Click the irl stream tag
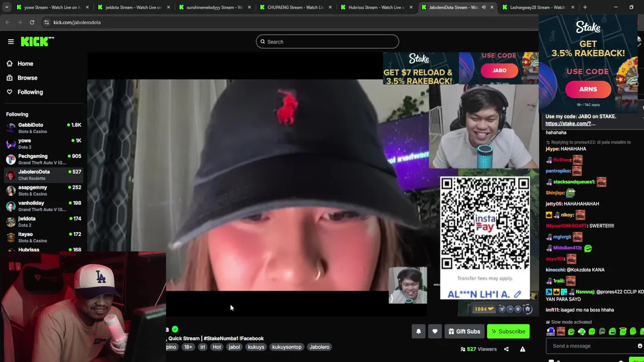Screen dimensions: 644x362 tap(202, 347)
